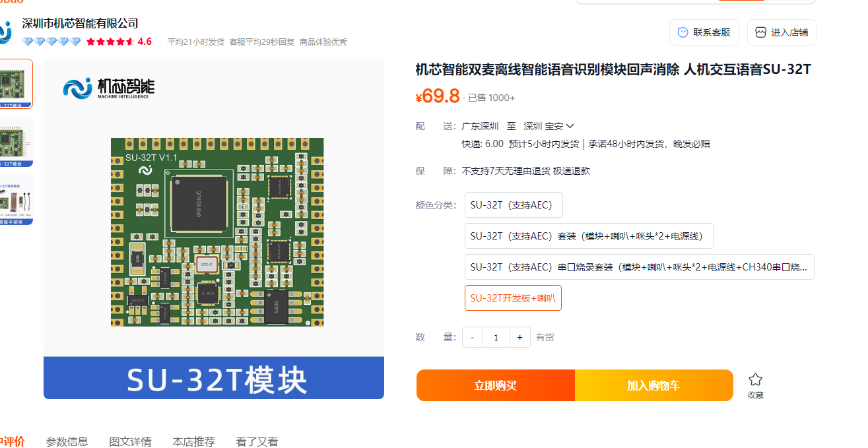Image resolution: width=868 pixels, height=448 pixels.
Task: Expand the 深圳 宝安 delivery location dropdown
Action: click(549, 126)
